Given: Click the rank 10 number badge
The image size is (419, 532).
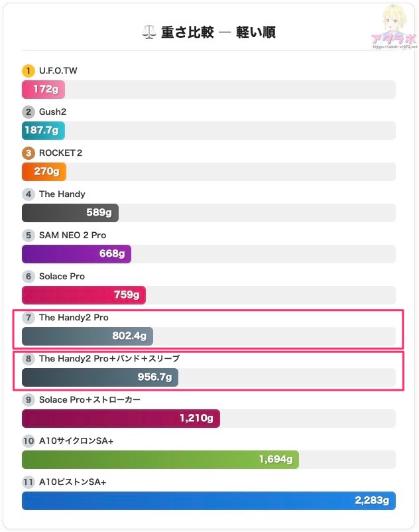Looking at the screenshot, I should [28, 440].
